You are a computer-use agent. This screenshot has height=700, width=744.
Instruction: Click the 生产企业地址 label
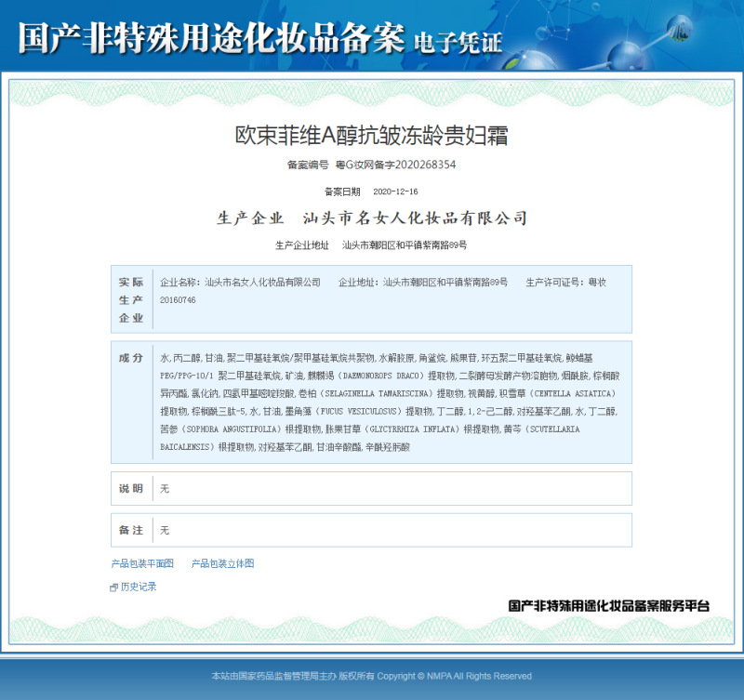point(302,245)
